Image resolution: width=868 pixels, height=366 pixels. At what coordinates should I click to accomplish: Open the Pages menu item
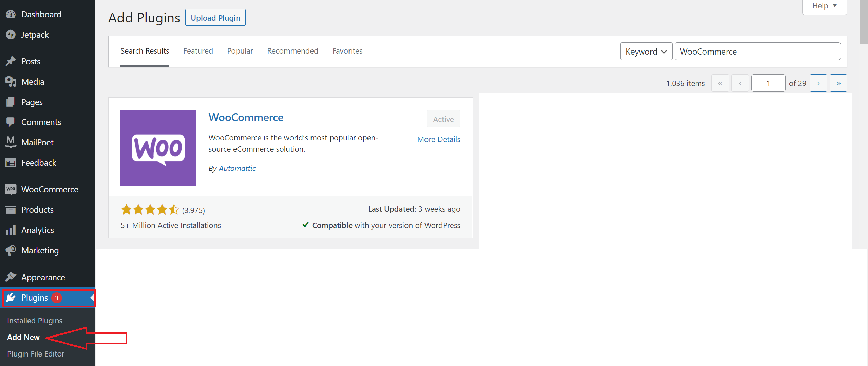tap(48, 102)
